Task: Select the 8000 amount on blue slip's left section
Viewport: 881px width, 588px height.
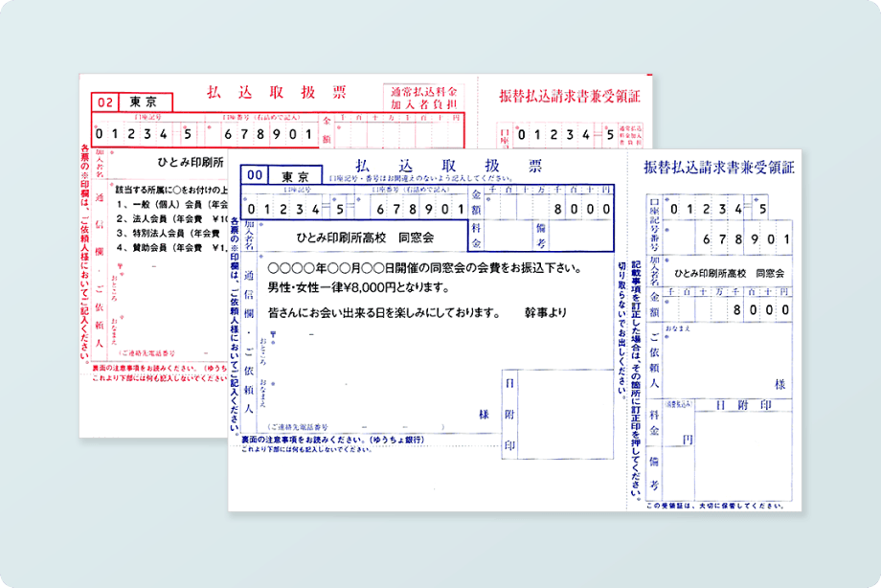Action: 582,210
